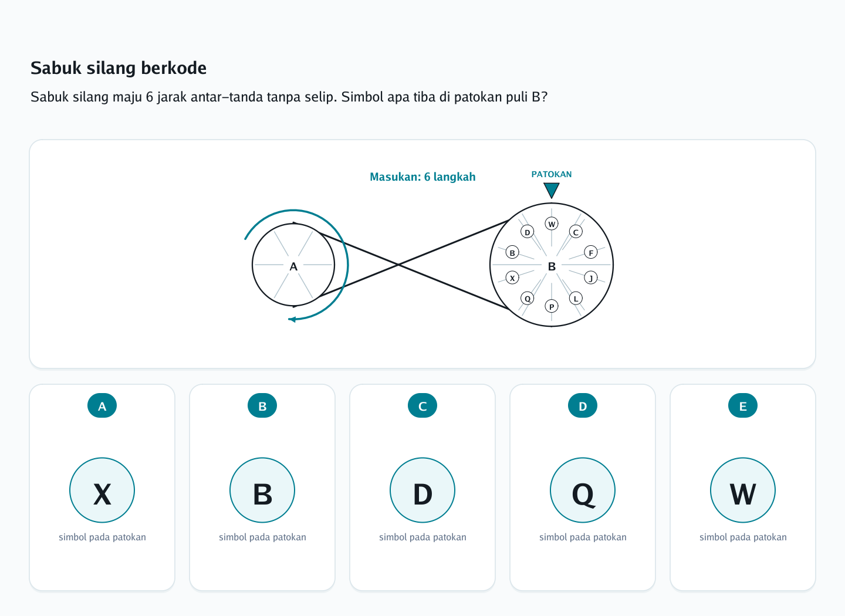
Task: Click the center of pulley A
Action: point(293,266)
